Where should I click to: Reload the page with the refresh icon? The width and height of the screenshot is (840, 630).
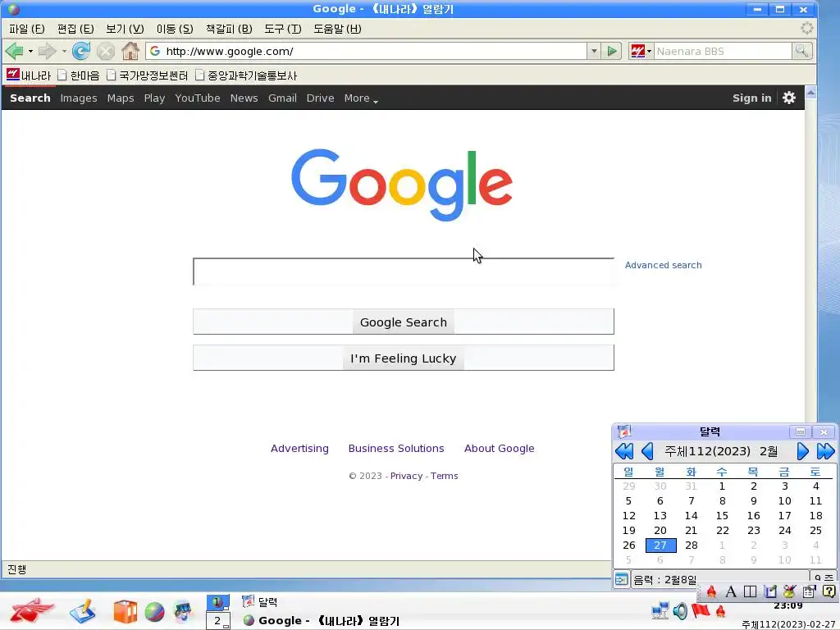coord(81,52)
